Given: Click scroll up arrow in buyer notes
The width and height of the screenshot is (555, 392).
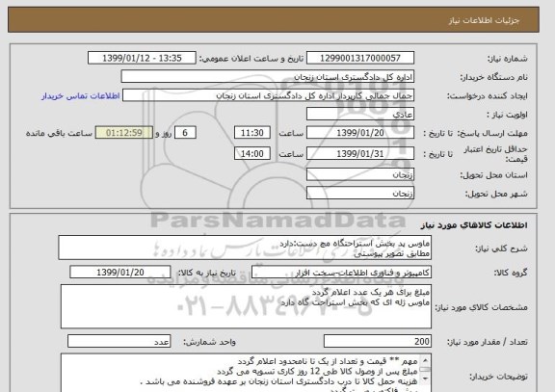Looking at the screenshot, I should [425, 360].
